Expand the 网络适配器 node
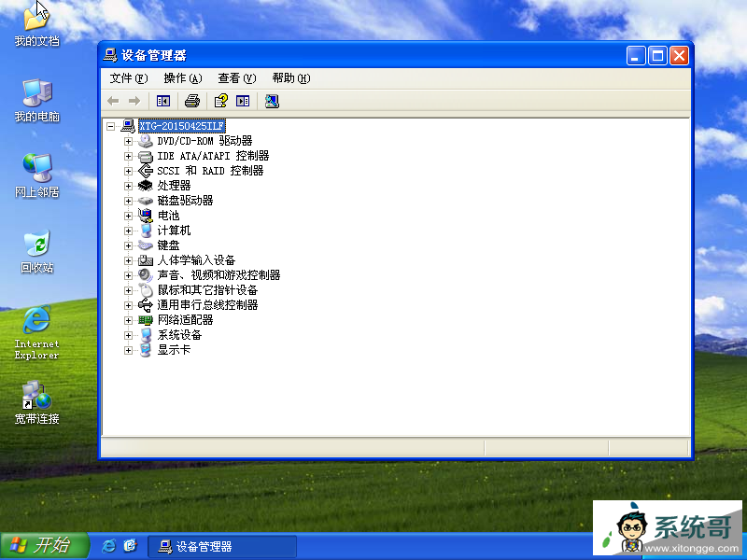The height and width of the screenshot is (560, 747). [x=128, y=320]
